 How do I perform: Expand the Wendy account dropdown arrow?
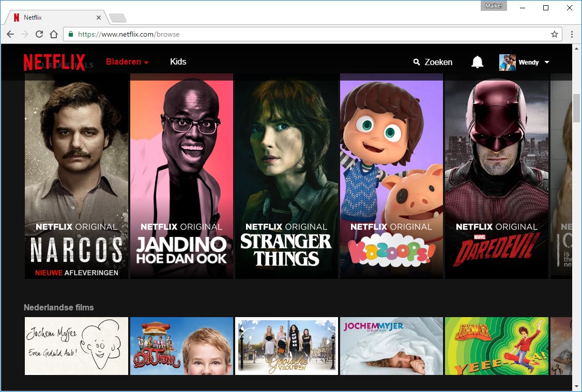point(547,62)
